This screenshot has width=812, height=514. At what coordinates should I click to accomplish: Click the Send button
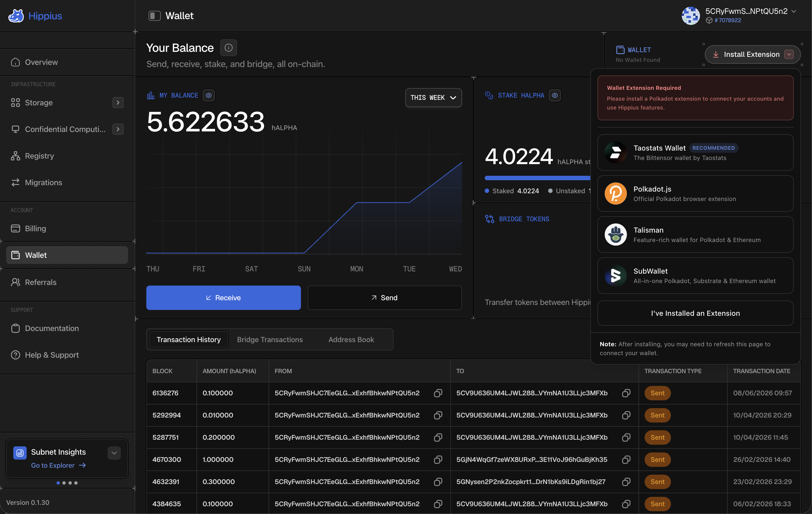[384, 298]
